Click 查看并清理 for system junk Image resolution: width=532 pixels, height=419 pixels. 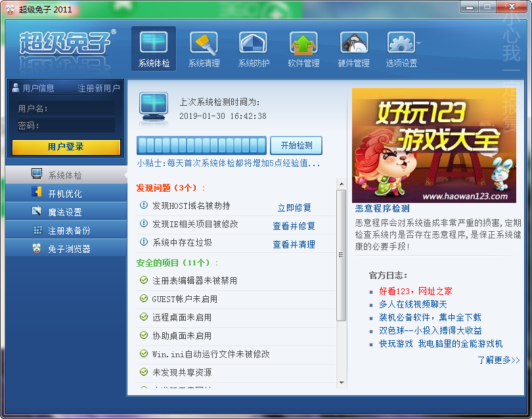(294, 244)
